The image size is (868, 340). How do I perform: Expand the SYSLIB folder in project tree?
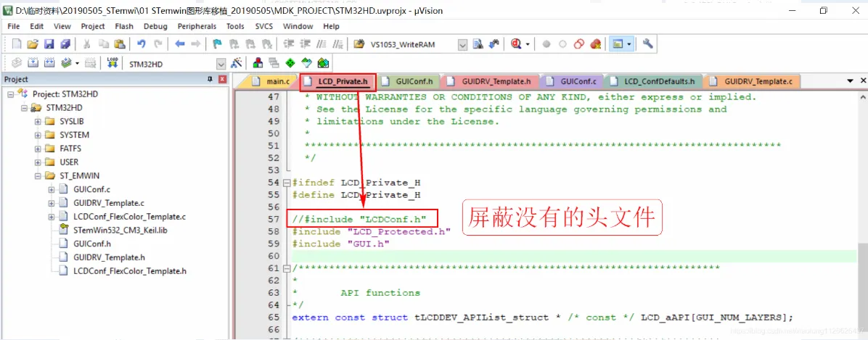coord(38,121)
